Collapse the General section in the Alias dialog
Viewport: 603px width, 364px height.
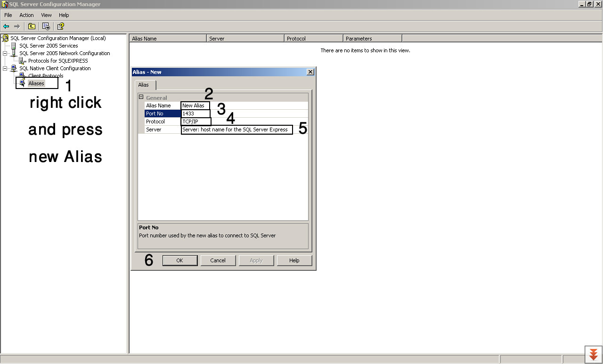141,97
